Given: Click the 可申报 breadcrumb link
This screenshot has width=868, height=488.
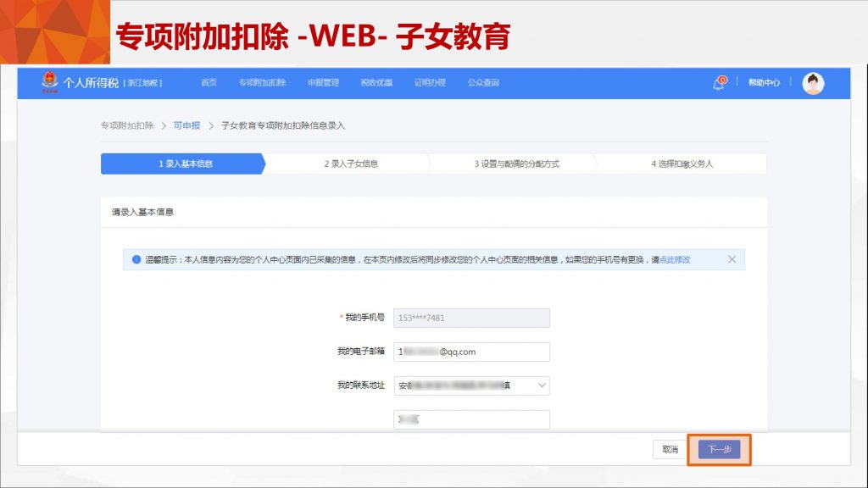Looking at the screenshot, I should point(186,125).
